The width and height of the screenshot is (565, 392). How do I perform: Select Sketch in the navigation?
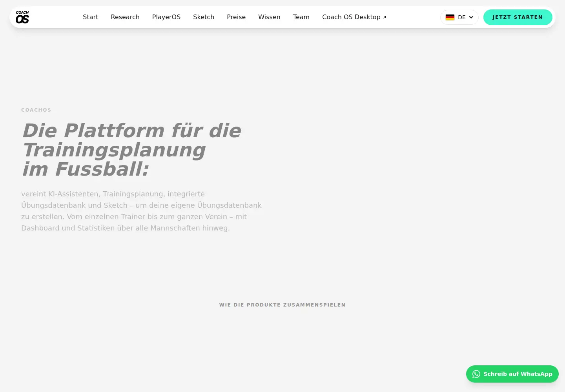pyautogui.click(x=204, y=17)
